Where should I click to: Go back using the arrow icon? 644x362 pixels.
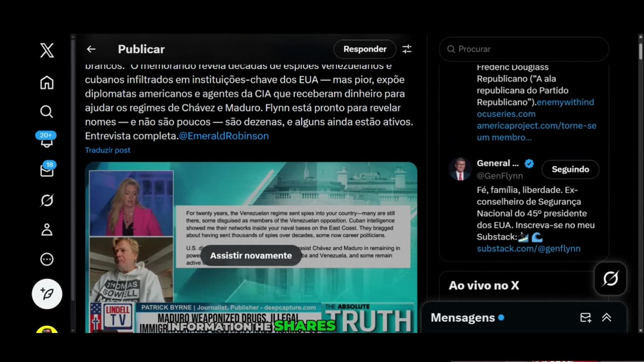(x=91, y=49)
